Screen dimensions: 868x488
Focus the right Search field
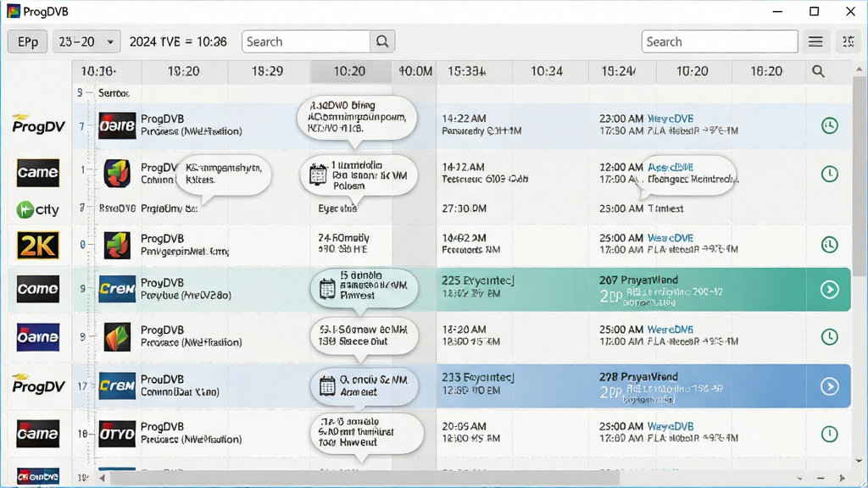tap(720, 42)
